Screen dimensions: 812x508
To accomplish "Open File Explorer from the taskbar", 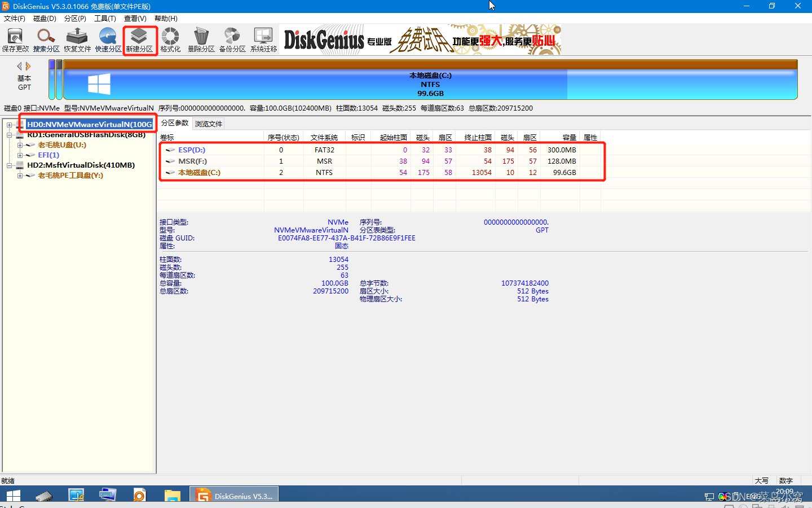I will (172, 496).
